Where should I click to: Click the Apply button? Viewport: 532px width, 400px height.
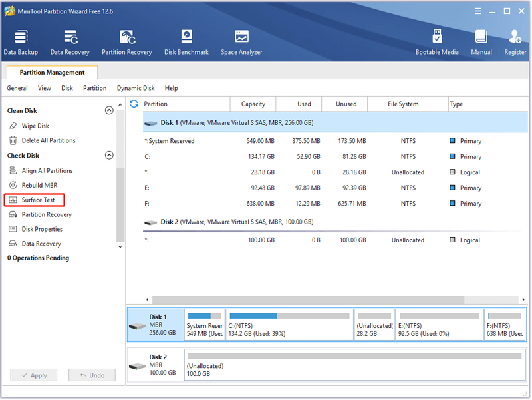pyautogui.click(x=34, y=375)
